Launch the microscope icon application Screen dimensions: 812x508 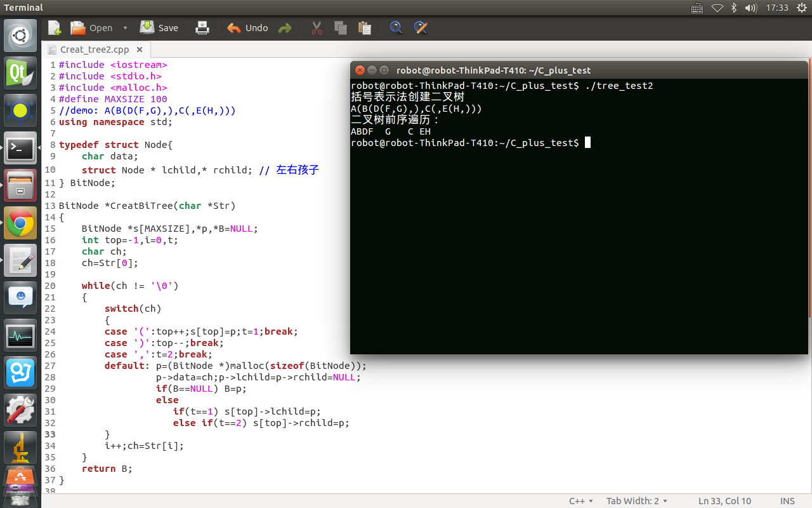(x=20, y=448)
